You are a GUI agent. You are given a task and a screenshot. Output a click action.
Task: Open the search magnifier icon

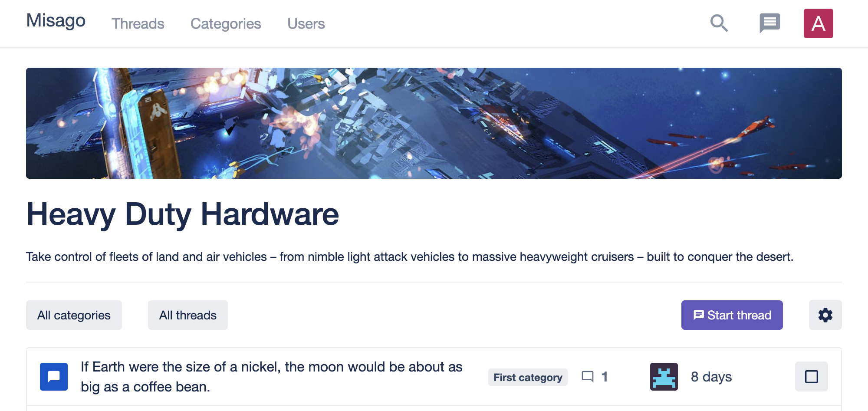[x=719, y=23]
